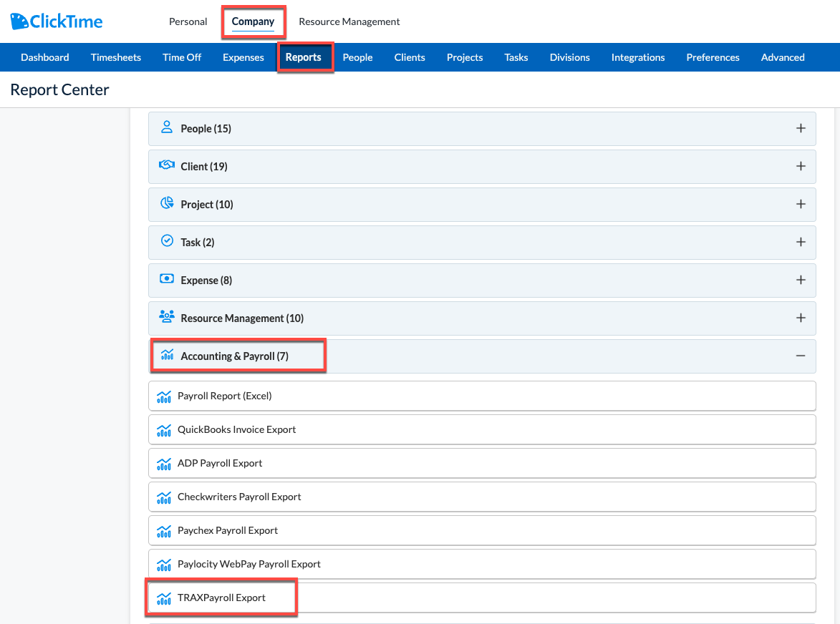Open the ADP Payroll Export report
Screen dimensions: 840x624
point(482,464)
